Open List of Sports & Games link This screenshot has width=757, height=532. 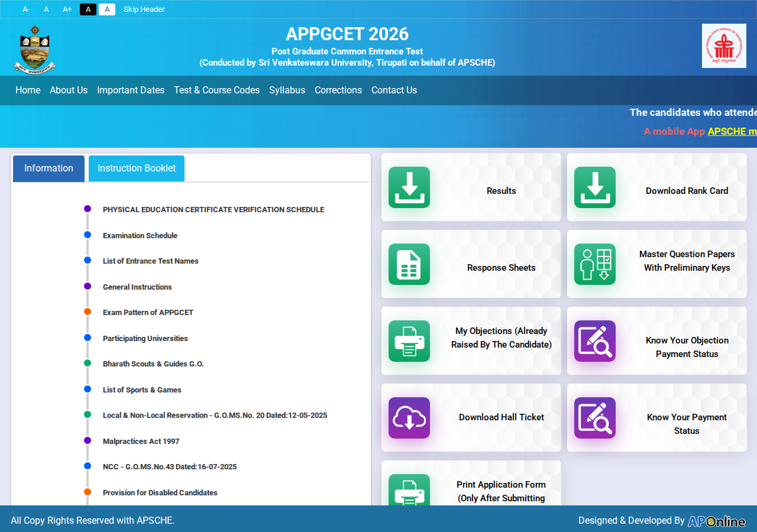click(x=142, y=390)
